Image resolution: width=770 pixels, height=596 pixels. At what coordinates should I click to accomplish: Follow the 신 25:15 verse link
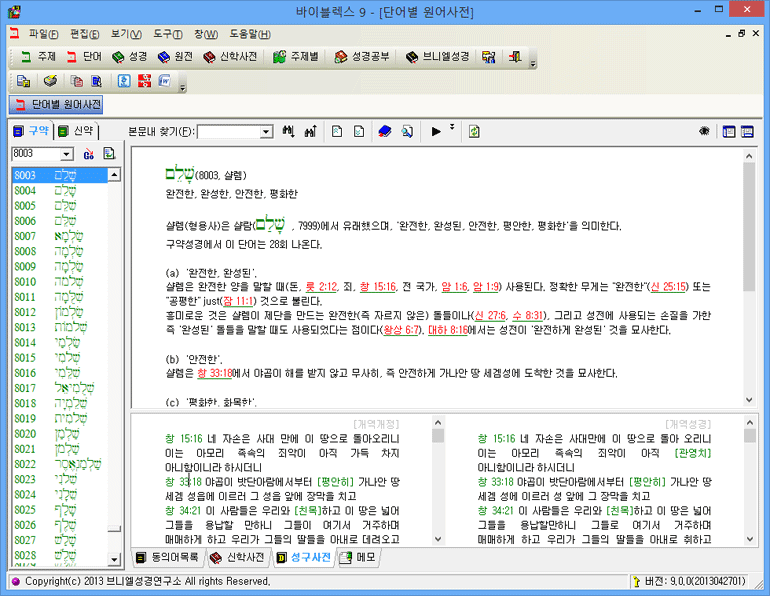(x=668, y=287)
